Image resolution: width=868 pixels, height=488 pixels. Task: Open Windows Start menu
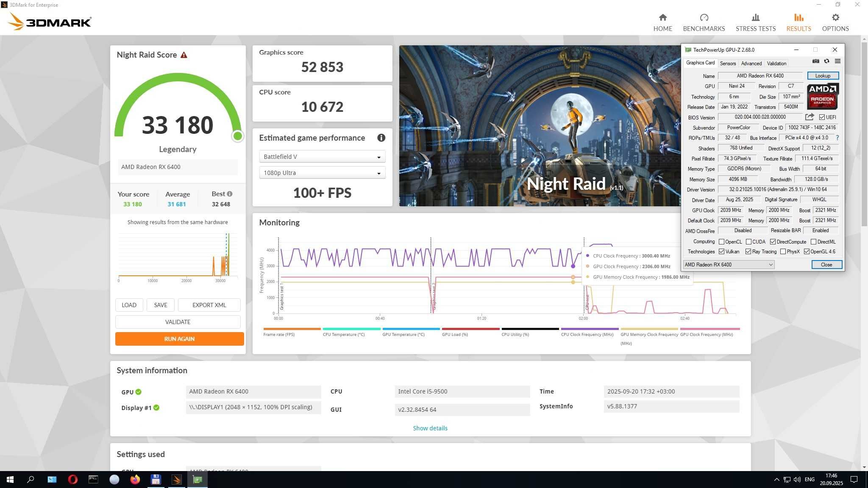tap(10, 480)
